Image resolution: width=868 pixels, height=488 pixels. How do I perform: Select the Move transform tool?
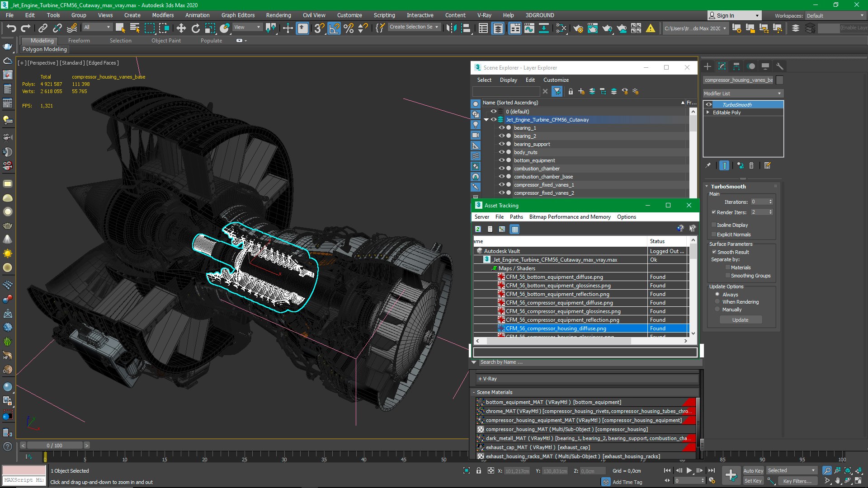tap(181, 28)
